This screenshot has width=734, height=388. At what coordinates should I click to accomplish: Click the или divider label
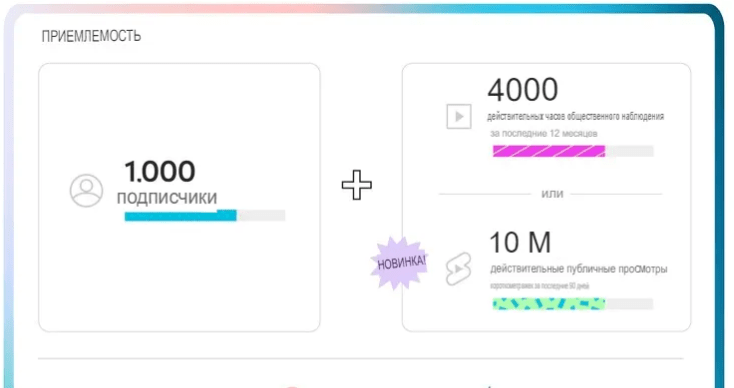tap(552, 194)
